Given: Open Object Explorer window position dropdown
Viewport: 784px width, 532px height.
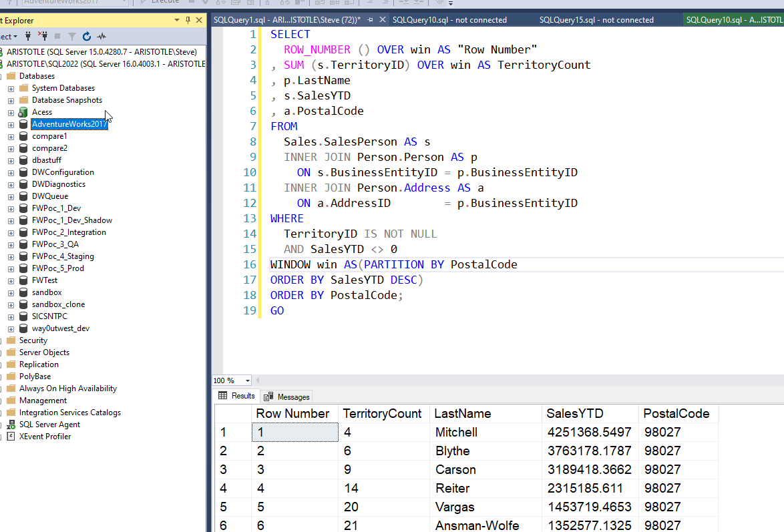Looking at the screenshot, I should pos(177,20).
